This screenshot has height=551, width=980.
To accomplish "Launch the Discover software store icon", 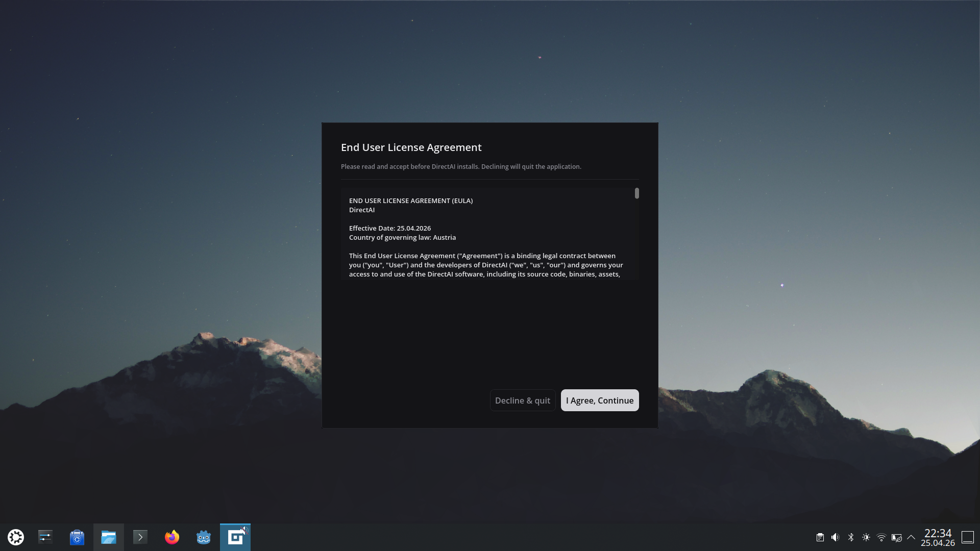I will tap(77, 537).
